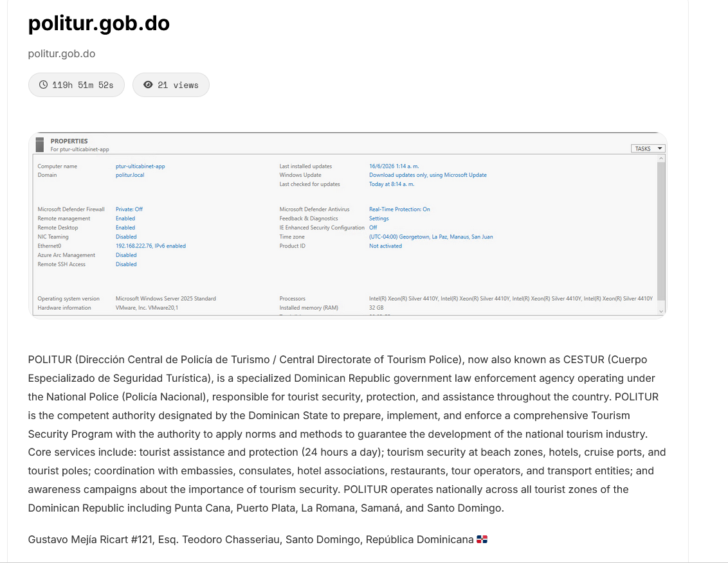Click the time zone UTC-04:00 link
This screenshot has width=728, height=563.
click(431, 237)
